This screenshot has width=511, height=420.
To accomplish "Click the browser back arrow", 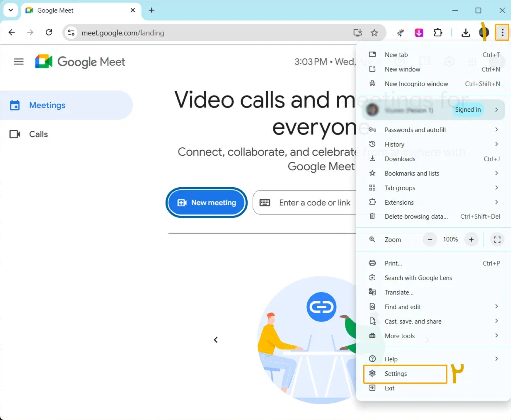I will click(12, 32).
